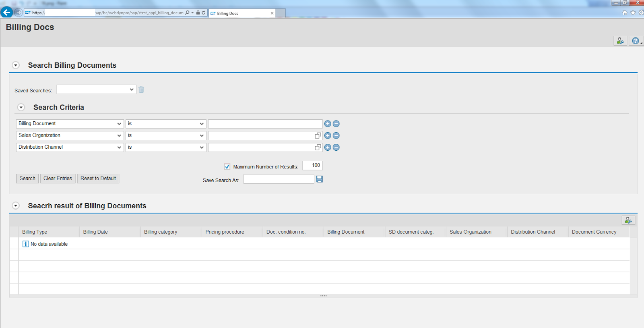Screen dimensions: 644x328
Task: Sort by Sales Organization column header
Action: coord(477,232)
